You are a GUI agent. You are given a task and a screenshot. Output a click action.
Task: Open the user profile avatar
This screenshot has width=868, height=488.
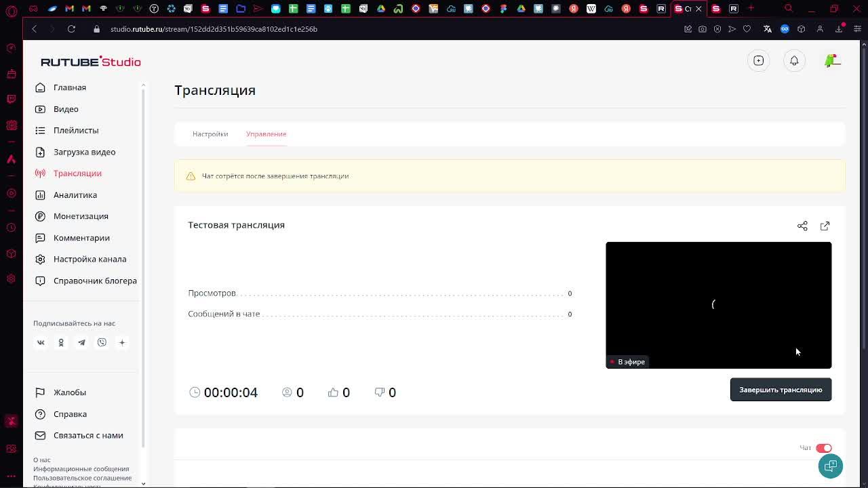coord(831,61)
